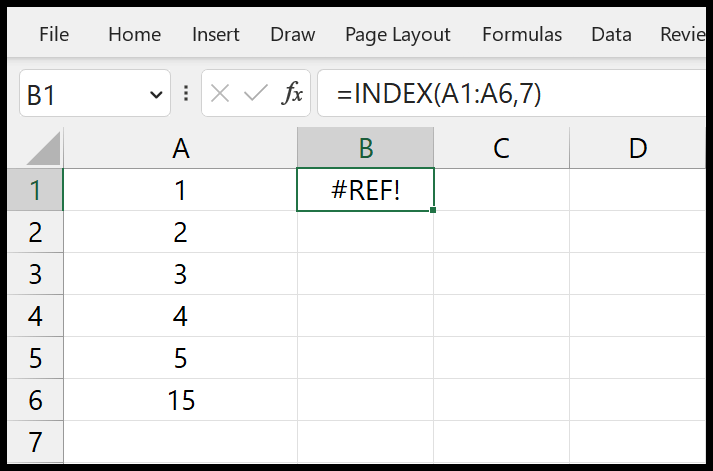This screenshot has height=471, width=713.
Task: Click the Cancel X icon in formula bar
Action: pyautogui.click(x=220, y=94)
